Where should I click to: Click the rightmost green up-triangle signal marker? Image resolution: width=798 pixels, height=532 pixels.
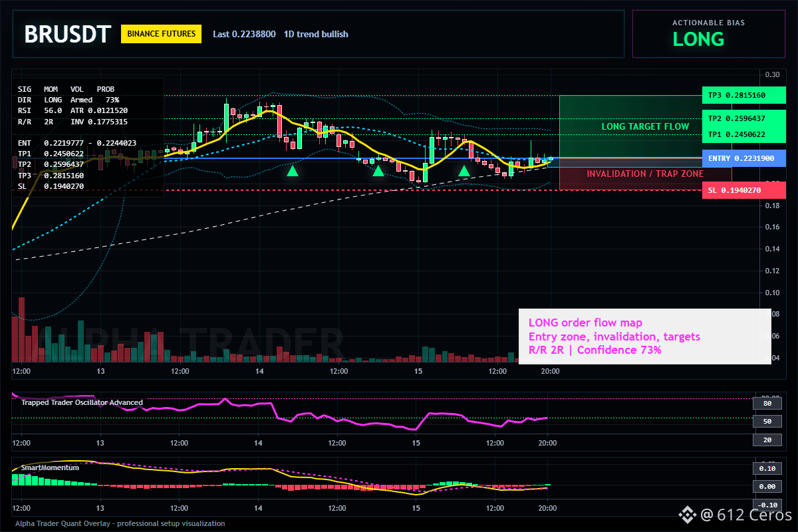(x=464, y=171)
